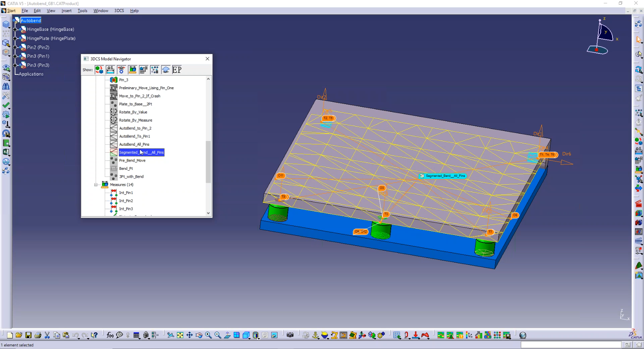644x349 pixels.
Task: Open the Excel icon on left toolbar
Action: coord(6,152)
